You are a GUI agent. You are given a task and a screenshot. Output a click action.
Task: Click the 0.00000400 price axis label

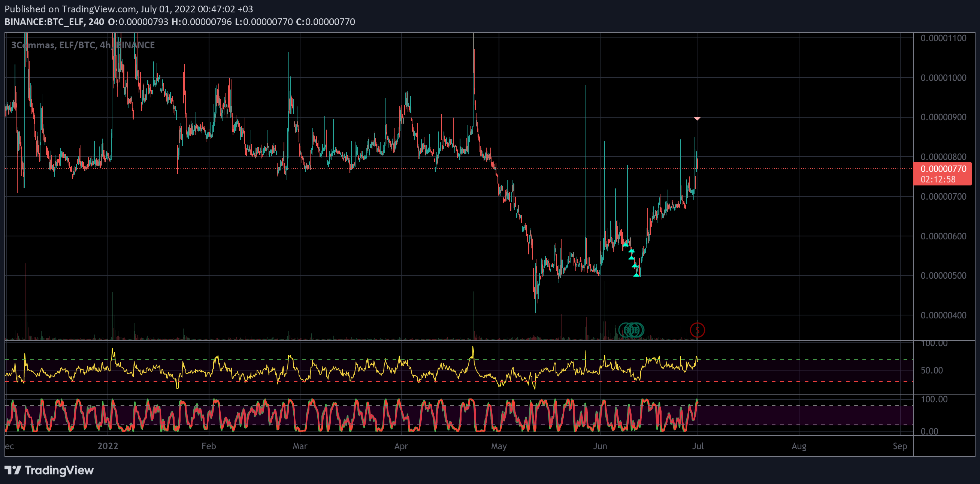tap(943, 315)
